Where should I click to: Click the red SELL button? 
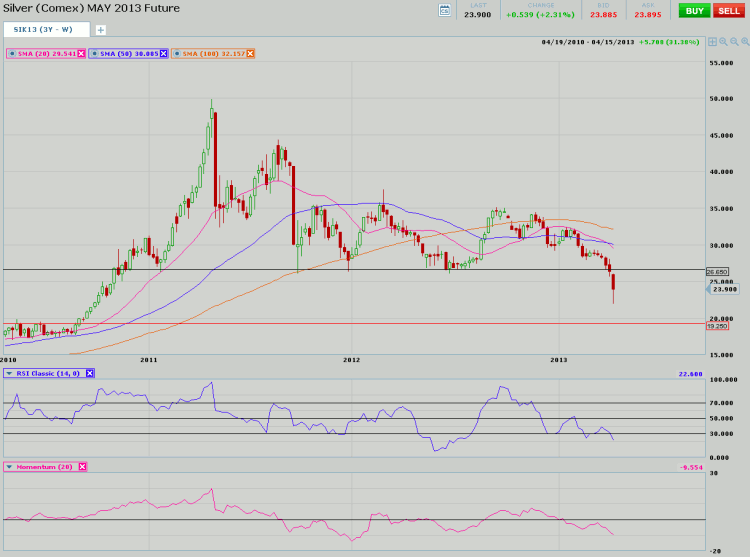pos(729,10)
